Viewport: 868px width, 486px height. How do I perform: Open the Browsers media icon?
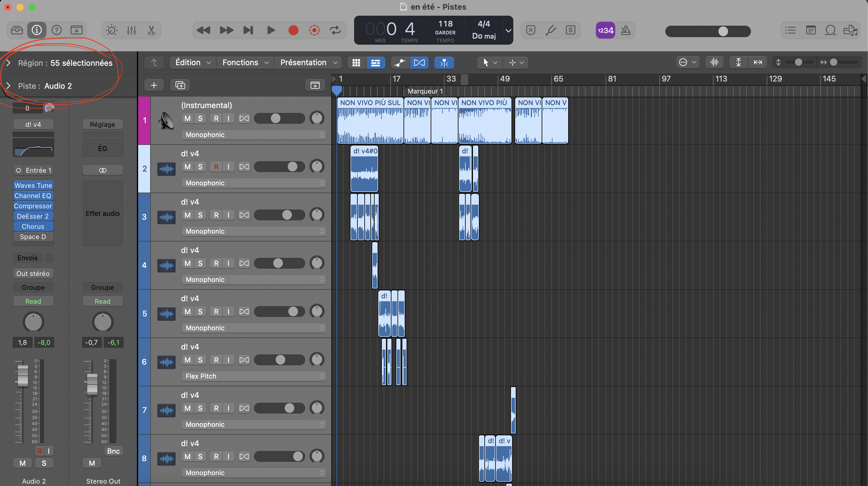click(851, 30)
